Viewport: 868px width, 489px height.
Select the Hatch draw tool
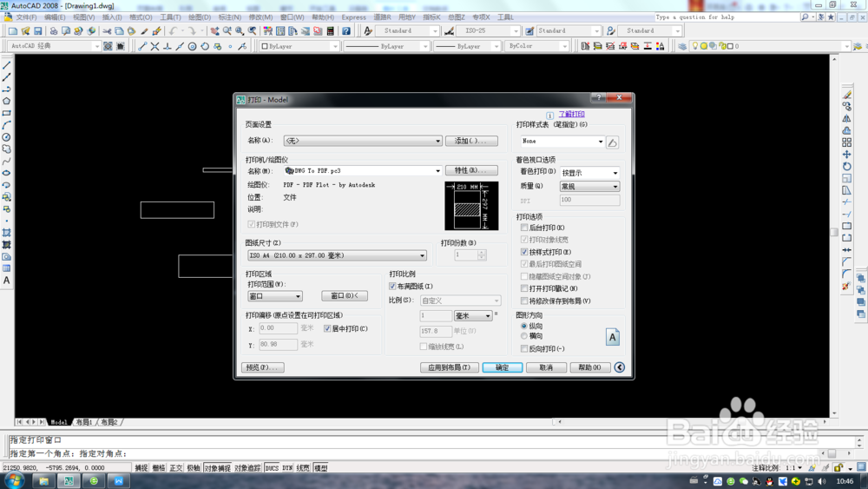click(x=7, y=233)
